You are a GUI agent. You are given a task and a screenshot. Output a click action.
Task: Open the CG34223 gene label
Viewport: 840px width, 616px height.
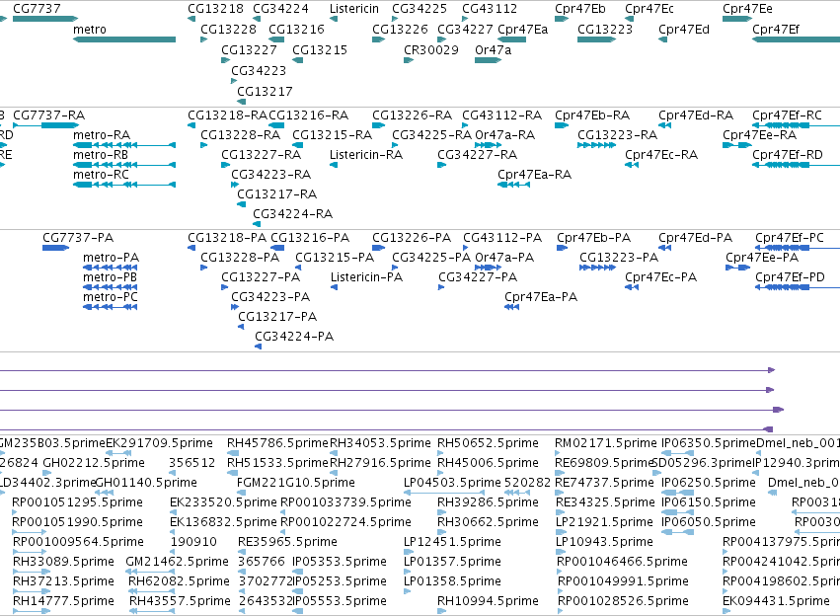(259, 71)
